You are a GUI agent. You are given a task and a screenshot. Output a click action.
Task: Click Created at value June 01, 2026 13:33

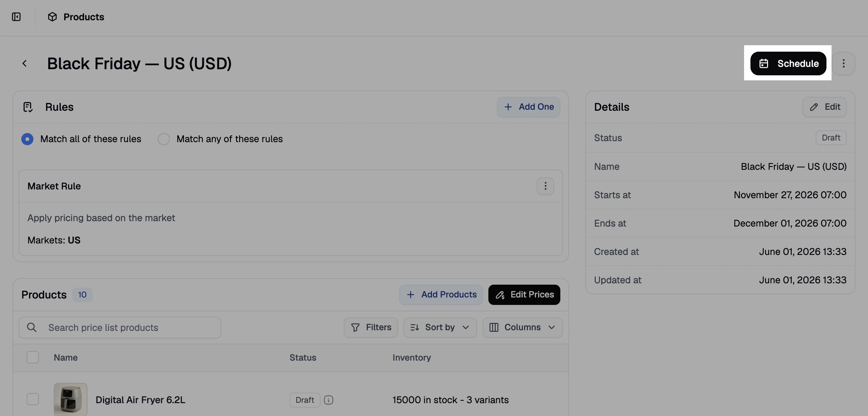pos(803,252)
